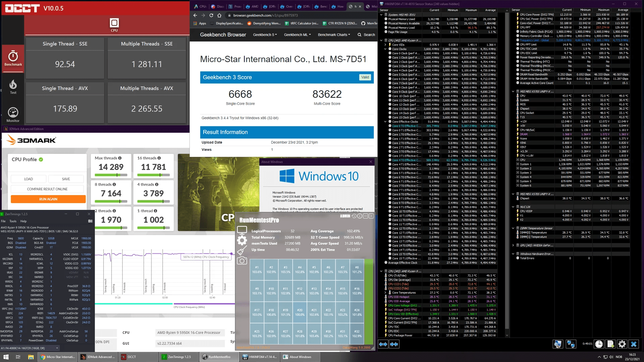This screenshot has height=362, width=644.
Task: Click HWiNFO blue X close sensors
Action: [634, 344]
